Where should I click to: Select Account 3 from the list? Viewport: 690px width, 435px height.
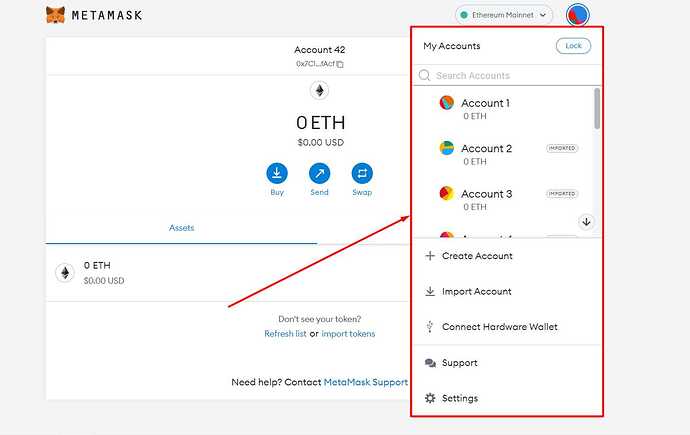[503, 199]
